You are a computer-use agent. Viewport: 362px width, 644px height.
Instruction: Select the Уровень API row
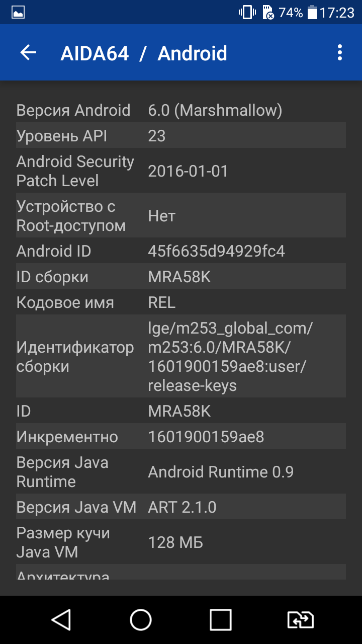click(181, 136)
